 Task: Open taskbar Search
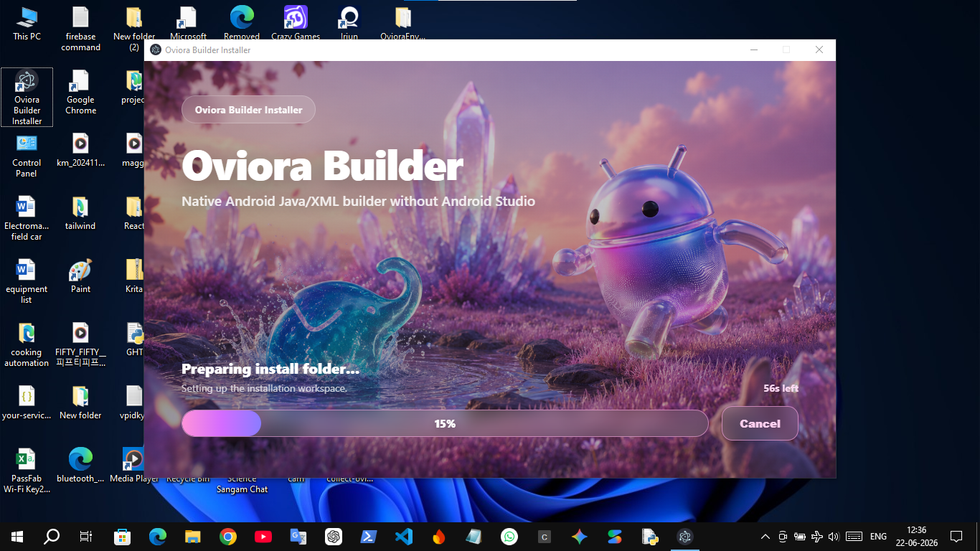[52, 536]
